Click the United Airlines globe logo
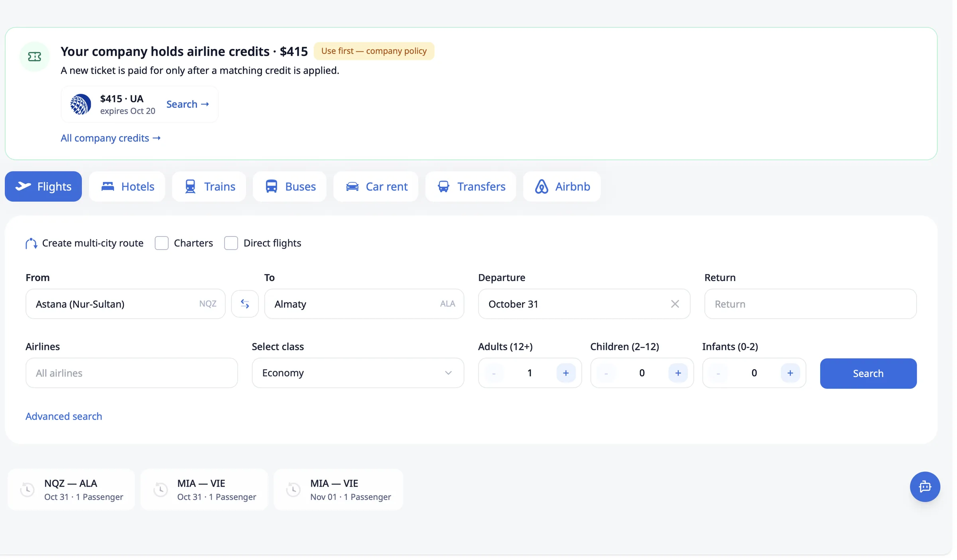The image size is (957, 560). (x=81, y=104)
